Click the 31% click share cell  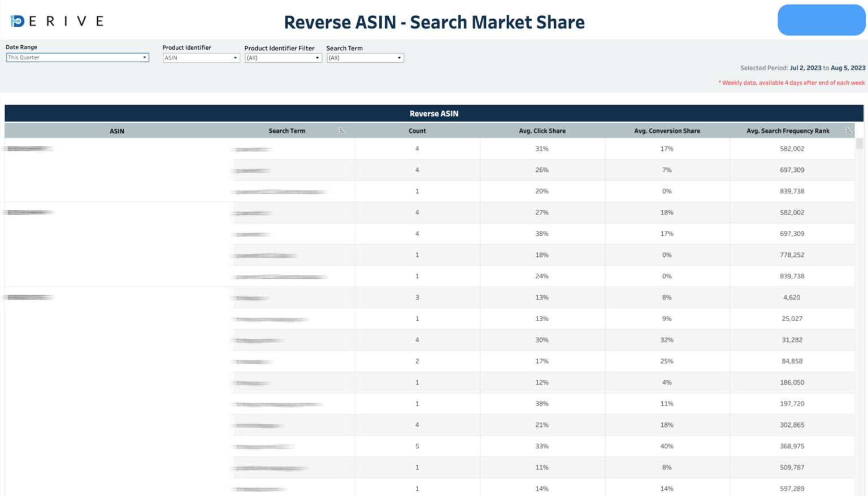point(542,149)
